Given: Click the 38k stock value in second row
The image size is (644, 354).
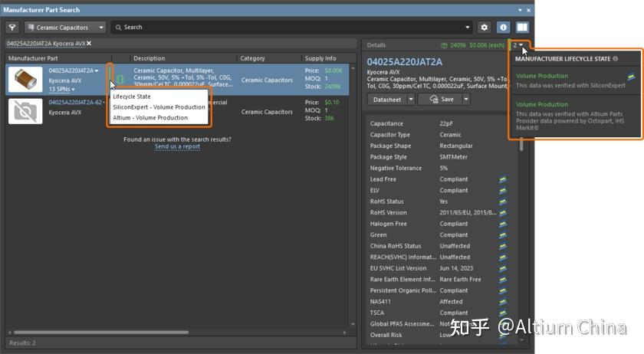Looking at the screenshot, I should pyautogui.click(x=330, y=118).
